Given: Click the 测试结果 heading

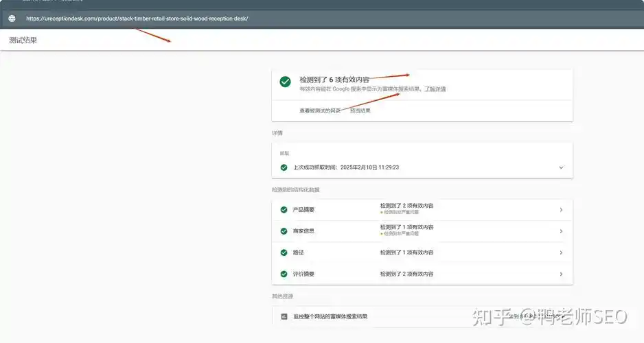Looking at the screenshot, I should tap(23, 40).
